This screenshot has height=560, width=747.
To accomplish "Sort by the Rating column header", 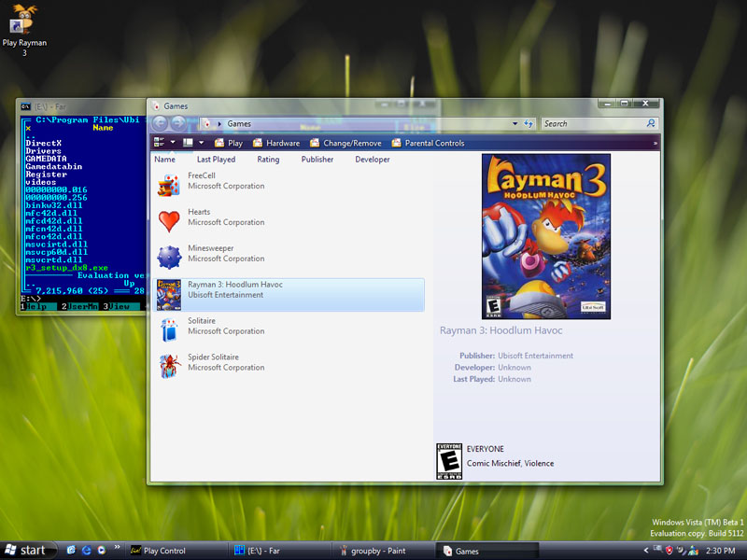I will [x=268, y=159].
